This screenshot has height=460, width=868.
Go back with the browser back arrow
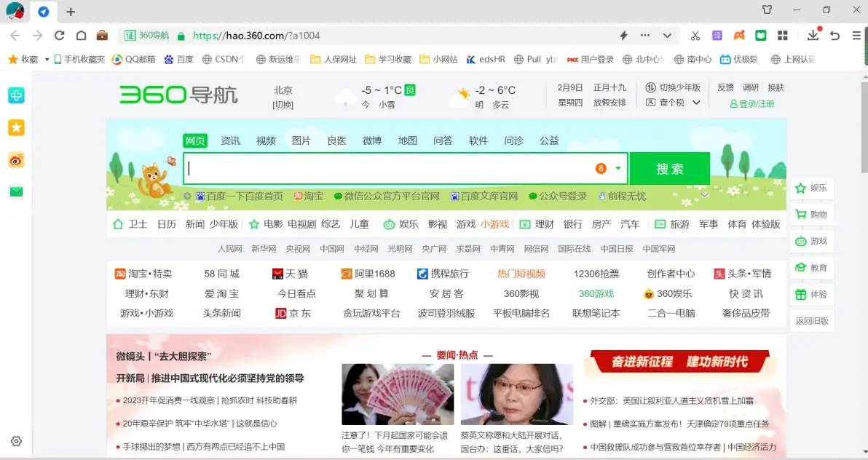click(x=15, y=36)
